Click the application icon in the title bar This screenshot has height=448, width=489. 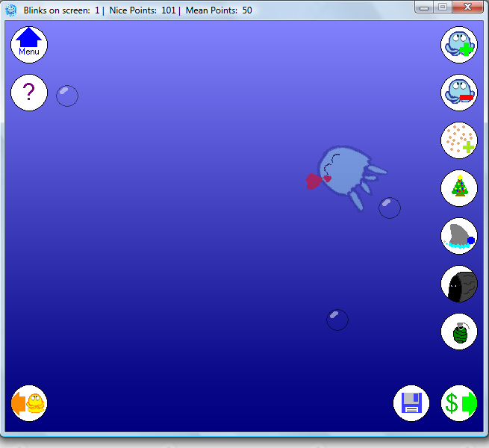[11, 10]
